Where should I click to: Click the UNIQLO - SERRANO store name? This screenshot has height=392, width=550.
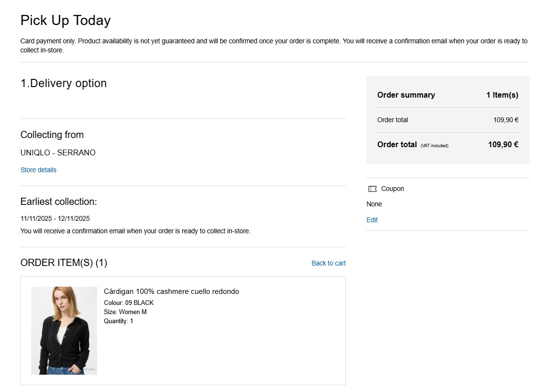pos(58,152)
